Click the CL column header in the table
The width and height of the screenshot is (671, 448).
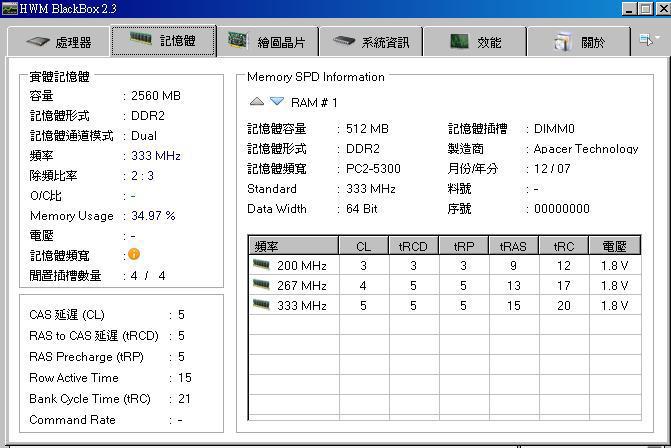tap(363, 246)
